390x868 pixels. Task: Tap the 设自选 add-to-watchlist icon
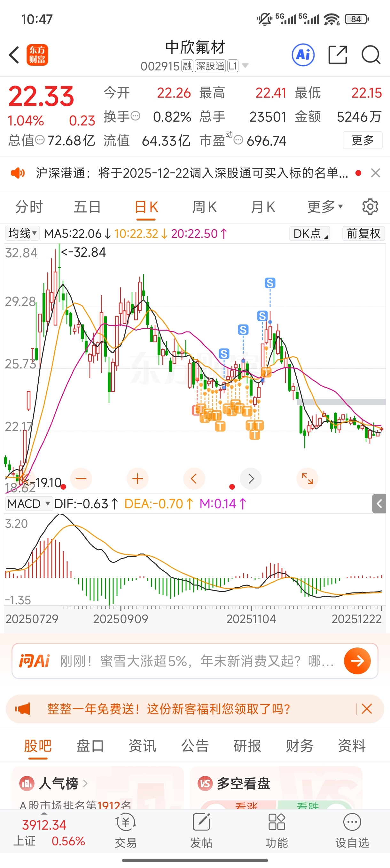click(352, 830)
